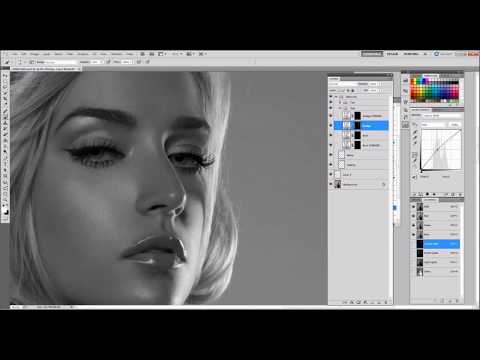Create new channel in Channels panel
Screen dimensions: 480x360
pos(450,301)
